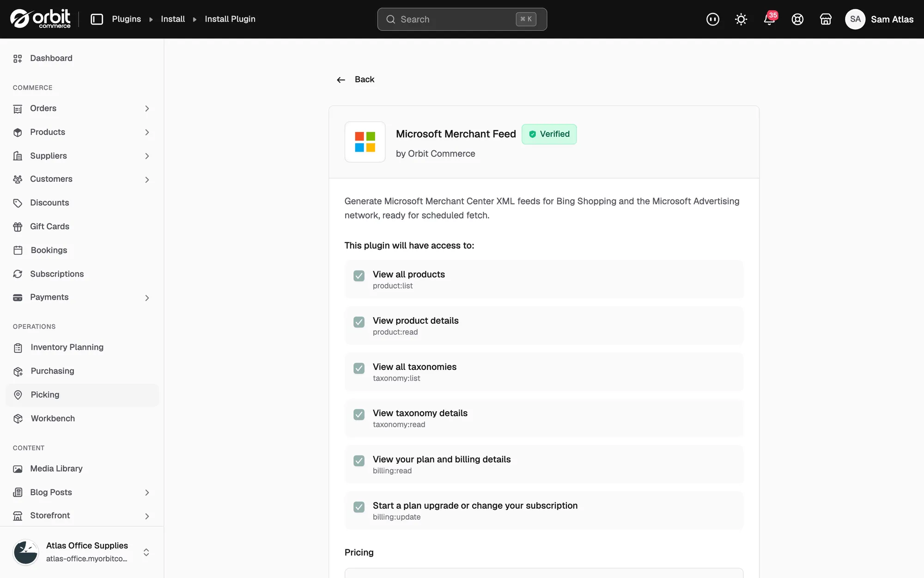Expand the Suppliers submenu chevron

click(x=147, y=156)
